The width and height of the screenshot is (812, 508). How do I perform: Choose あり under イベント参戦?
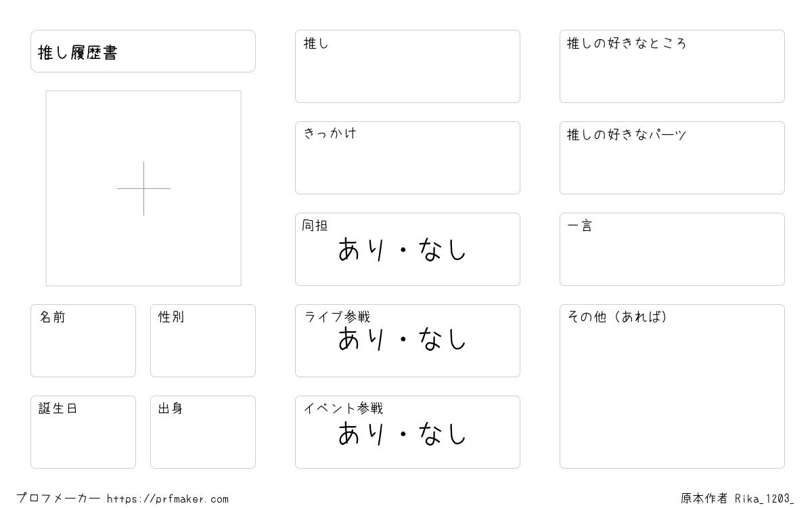pos(361,433)
